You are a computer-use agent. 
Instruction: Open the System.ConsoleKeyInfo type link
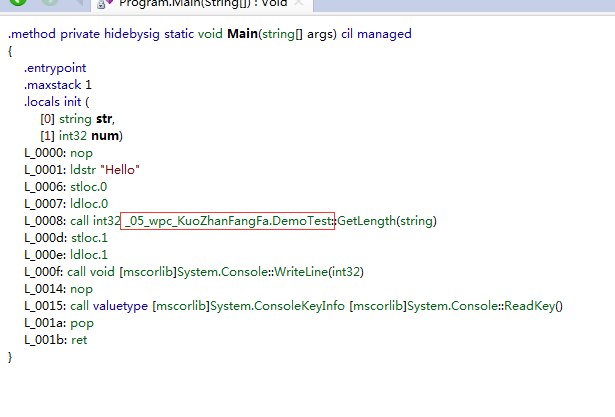277,306
